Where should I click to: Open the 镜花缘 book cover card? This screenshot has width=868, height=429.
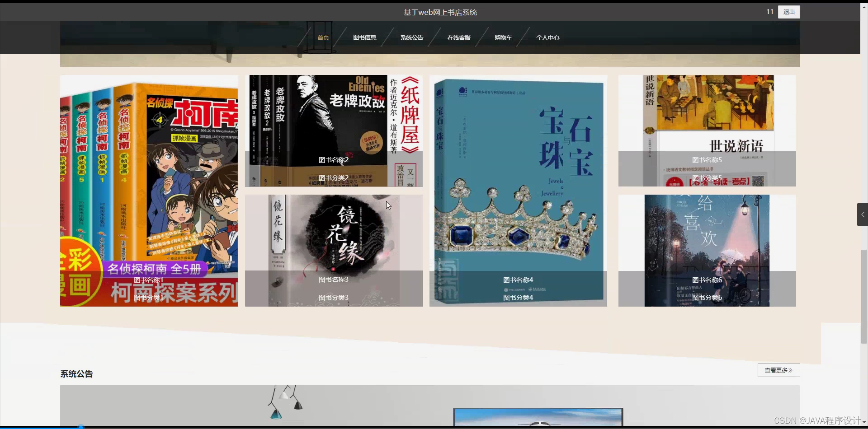coord(334,251)
